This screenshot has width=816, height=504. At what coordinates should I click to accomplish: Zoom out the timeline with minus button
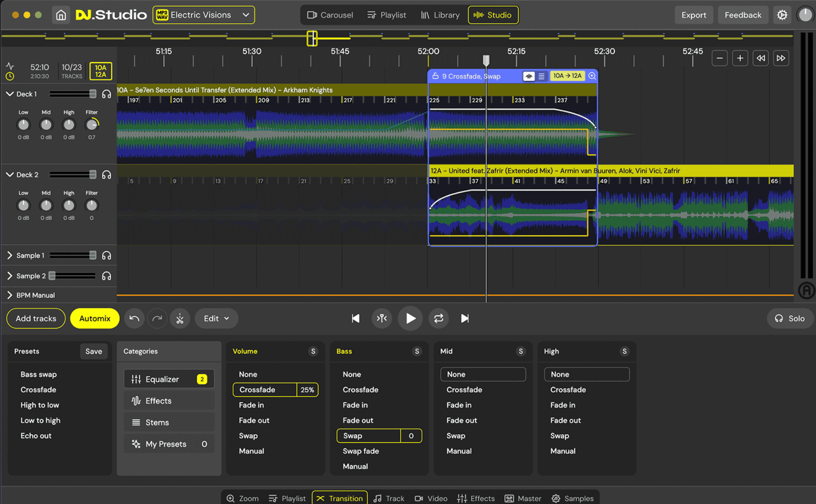[x=720, y=58]
